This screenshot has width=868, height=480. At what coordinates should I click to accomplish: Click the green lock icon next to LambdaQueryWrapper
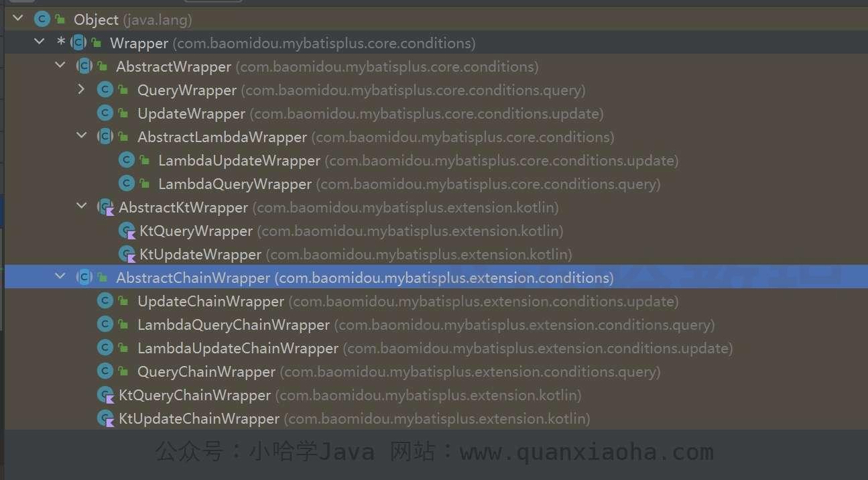pos(145,184)
